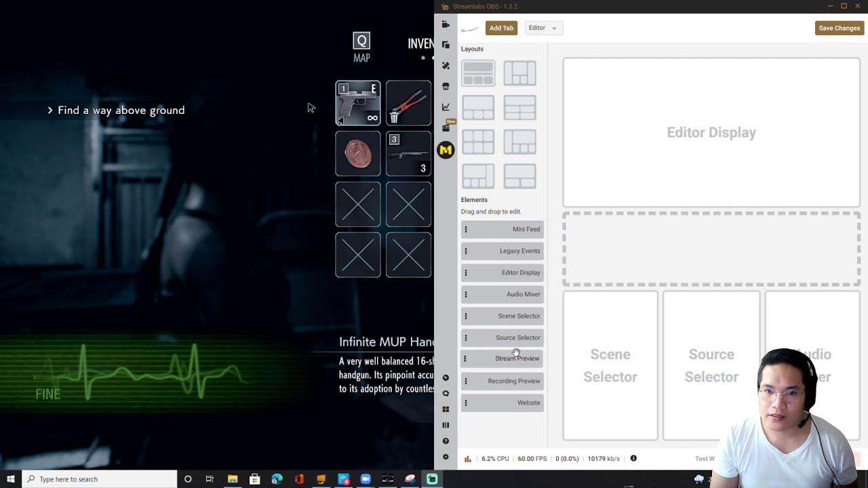
Task: Click the Add Tab button
Action: [x=501, y=28]
